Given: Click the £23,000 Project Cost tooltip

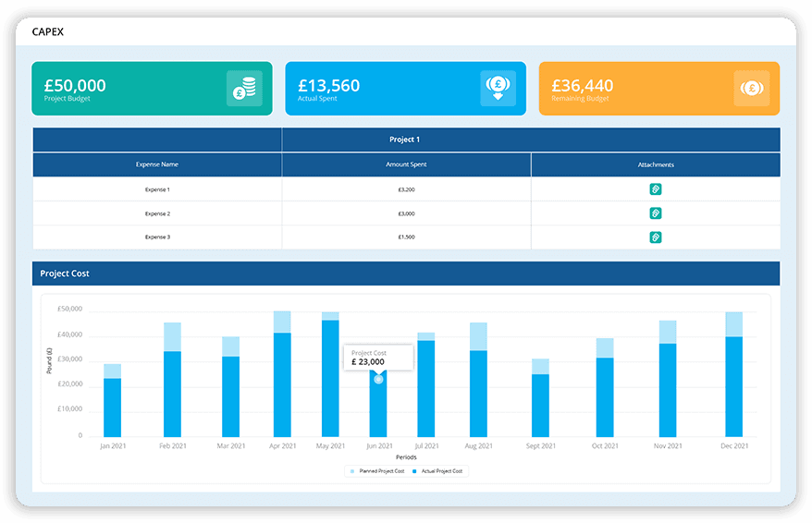Looking at the screenshot, I should [x=378, y=358].
